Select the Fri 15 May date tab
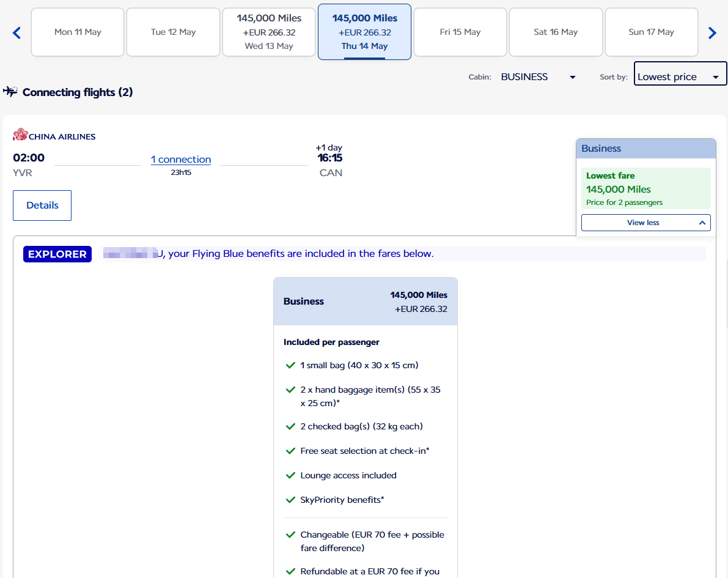 (460, 32)
